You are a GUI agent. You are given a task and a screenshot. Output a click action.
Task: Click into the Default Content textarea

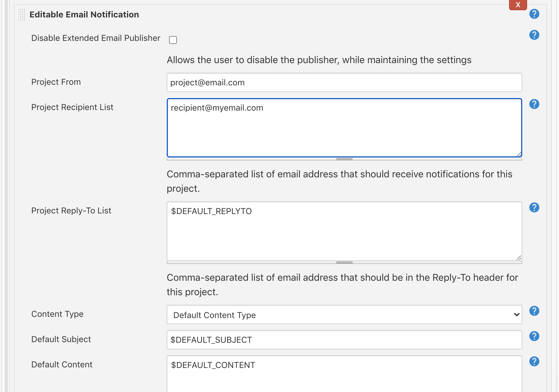(x=344, y=374)
